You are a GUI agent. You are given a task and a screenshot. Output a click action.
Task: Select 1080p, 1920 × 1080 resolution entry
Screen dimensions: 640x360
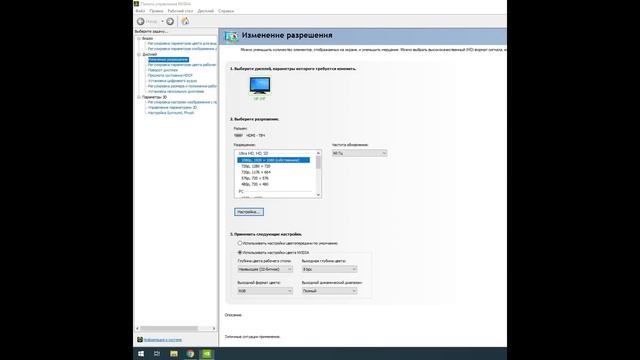[x=273, y=160]
